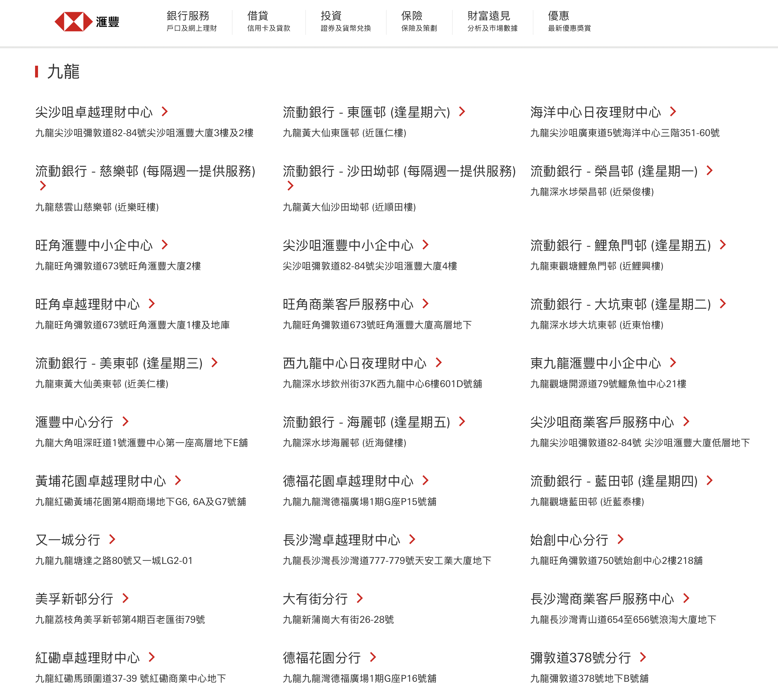Click the arrow next to 滙豐中心分行
The height and width of the screenshot is (700, 778).
point(126,422)
